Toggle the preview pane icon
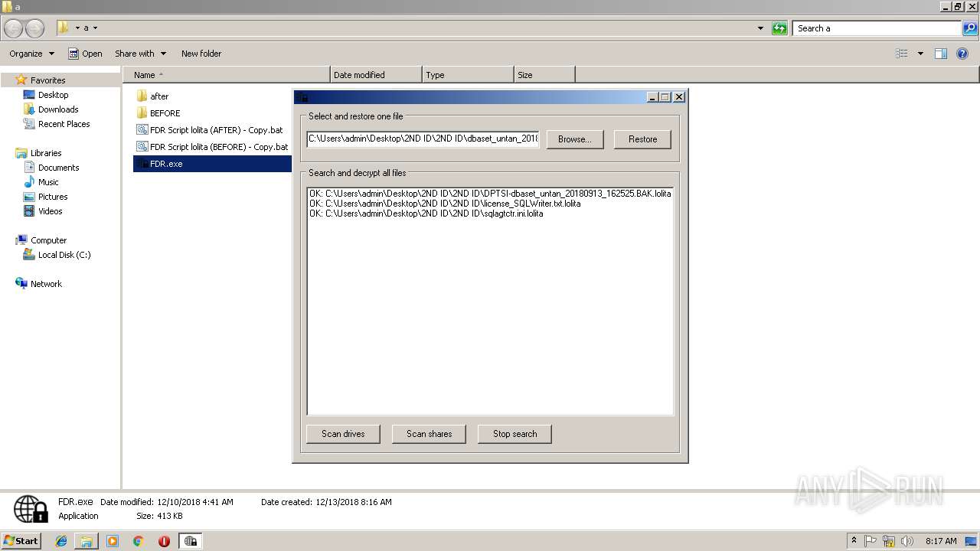980x551 pixels. [x=941, y=54]
